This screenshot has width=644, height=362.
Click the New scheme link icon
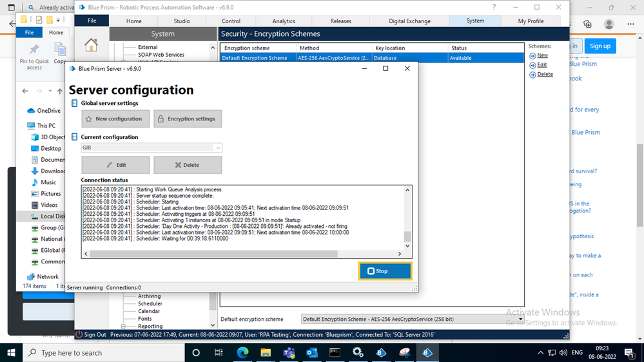532,56
